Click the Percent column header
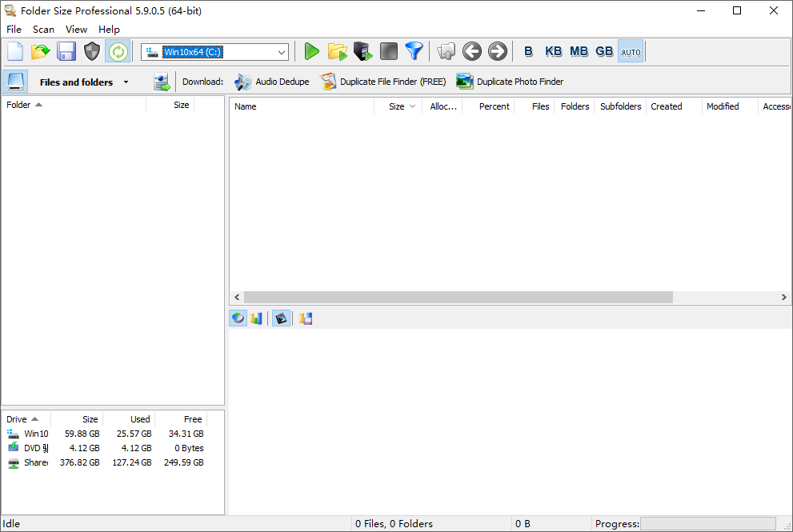The image size is (793, 532). pos(489,106)
